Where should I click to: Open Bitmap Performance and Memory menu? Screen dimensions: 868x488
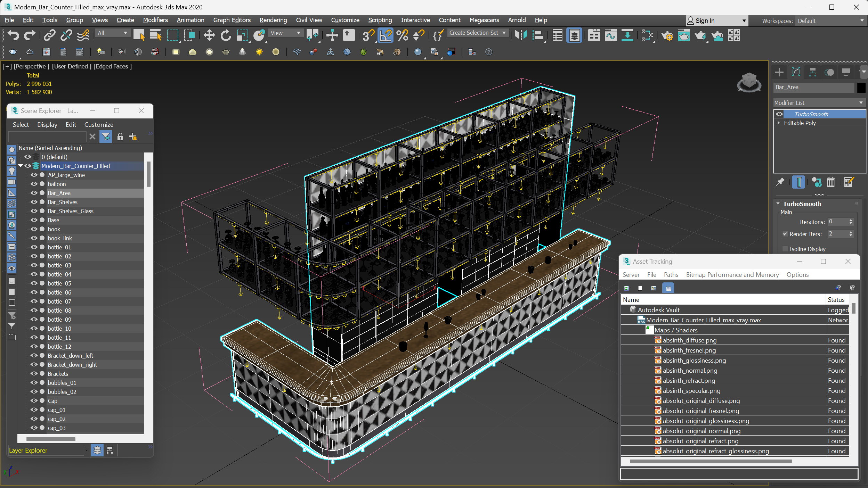coord(732,274)
